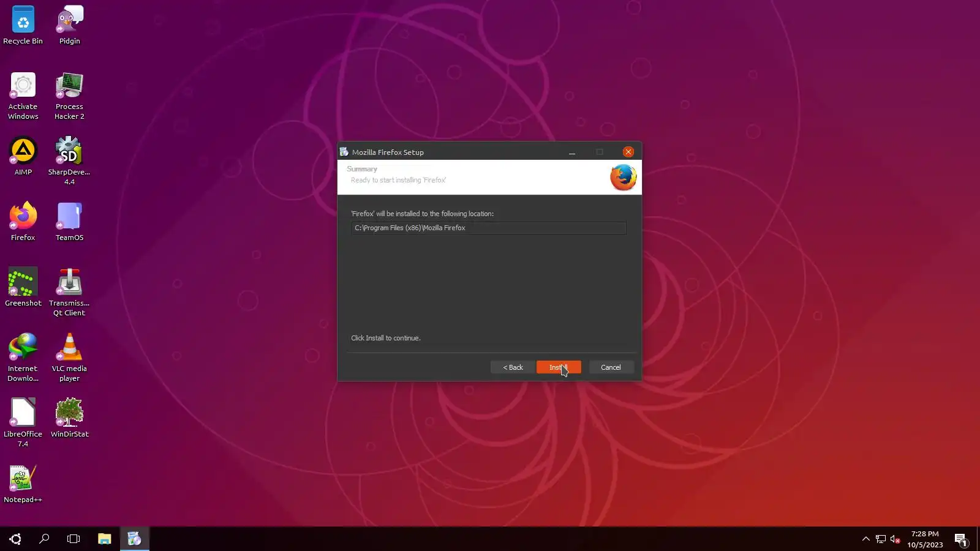
Task: Open taskbar search magnifier
Action: click(x=44, y=539)
